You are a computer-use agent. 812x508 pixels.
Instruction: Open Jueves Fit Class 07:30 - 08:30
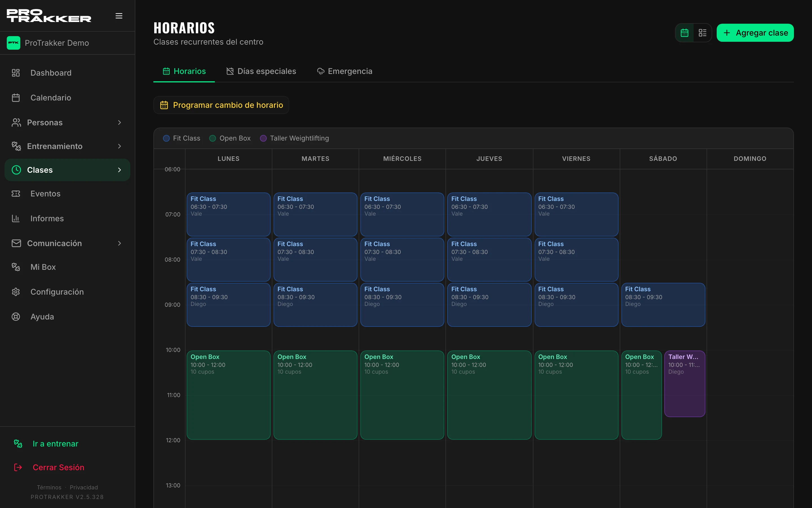point(489,259)
